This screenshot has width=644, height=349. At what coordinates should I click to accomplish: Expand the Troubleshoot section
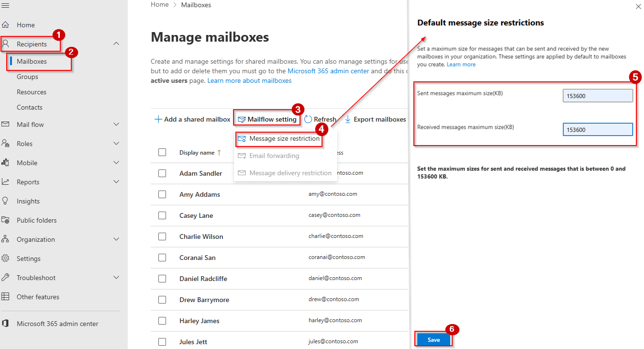(116, 277)
